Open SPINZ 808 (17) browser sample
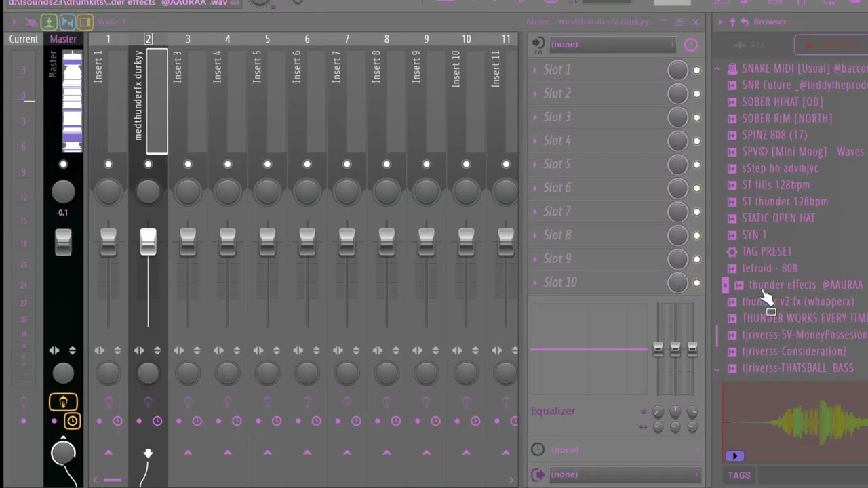 click(x=774, y=135)
